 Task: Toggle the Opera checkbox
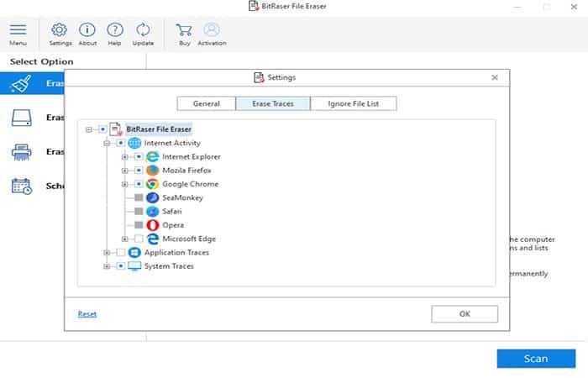139,225
